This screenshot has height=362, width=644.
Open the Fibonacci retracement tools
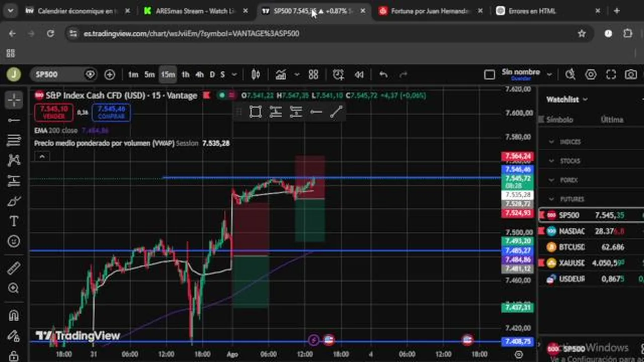coord(14,140)
